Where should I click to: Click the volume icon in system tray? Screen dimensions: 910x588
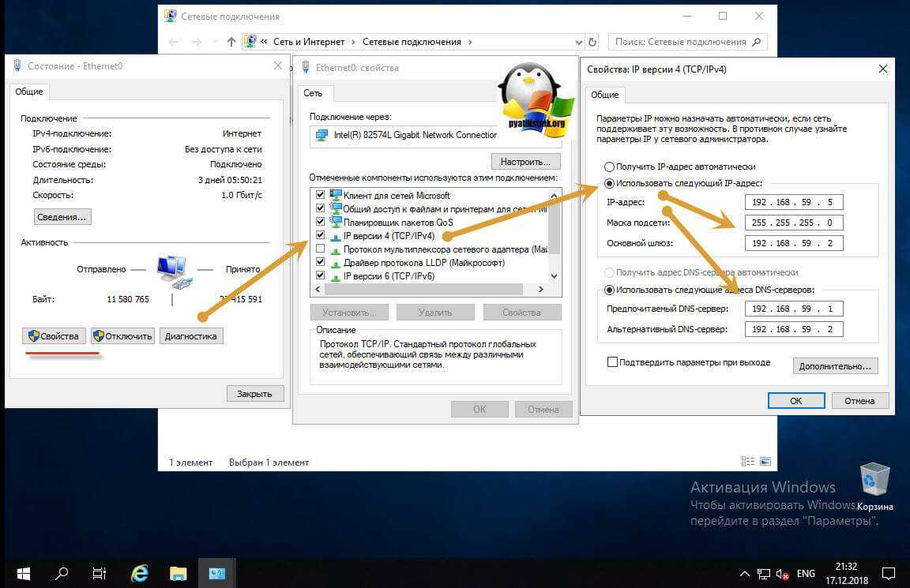780,573
